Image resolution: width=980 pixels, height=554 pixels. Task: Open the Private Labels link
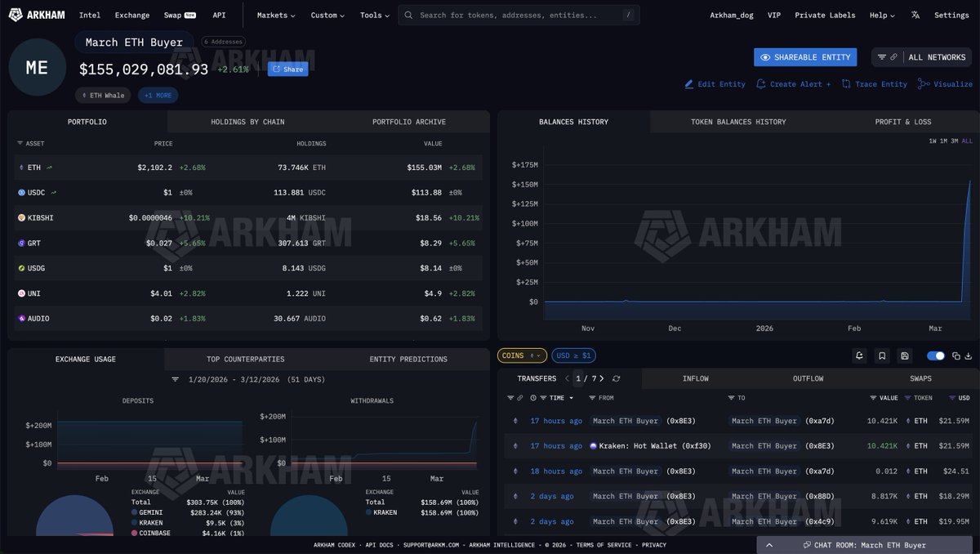pos(825,15)
